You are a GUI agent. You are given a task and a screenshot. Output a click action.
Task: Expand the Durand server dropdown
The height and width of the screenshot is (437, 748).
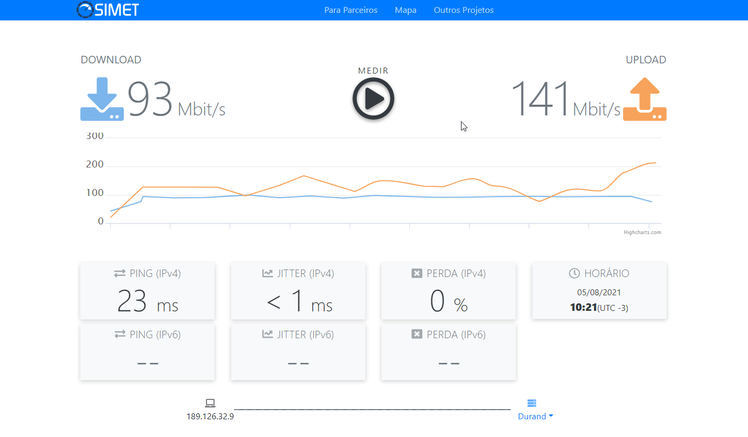535,416
